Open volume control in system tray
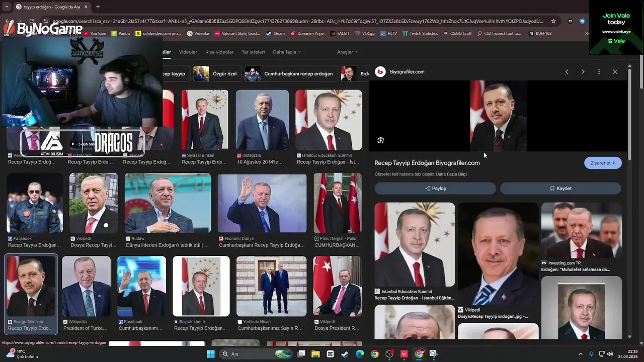Viewport: 644px width, 362px height. click(610, 354)
